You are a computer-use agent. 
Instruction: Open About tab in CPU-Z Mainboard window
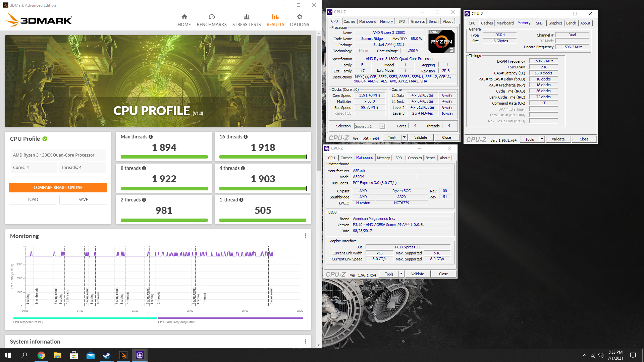pyautogui.click(x=445, y=158)
